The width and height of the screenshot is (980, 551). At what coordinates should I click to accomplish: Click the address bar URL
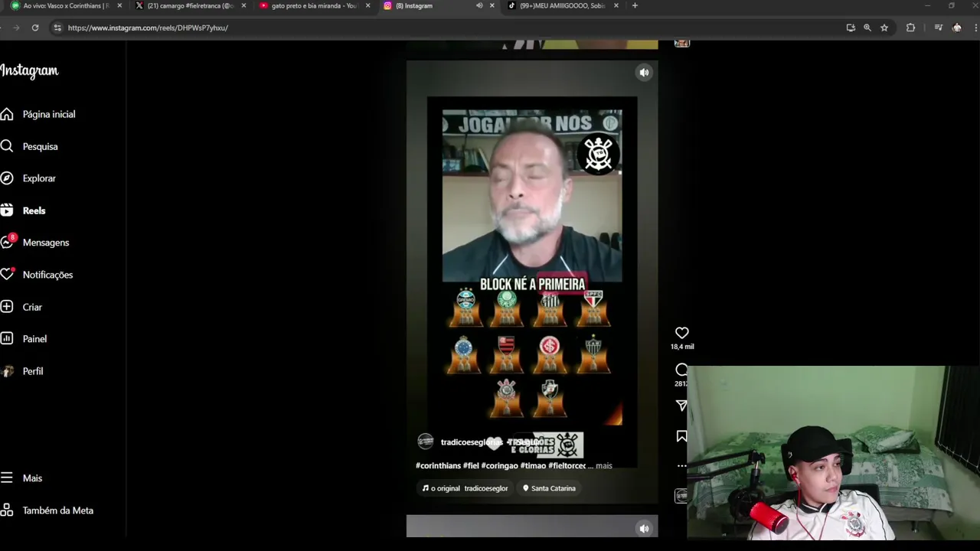pos(148,28)
